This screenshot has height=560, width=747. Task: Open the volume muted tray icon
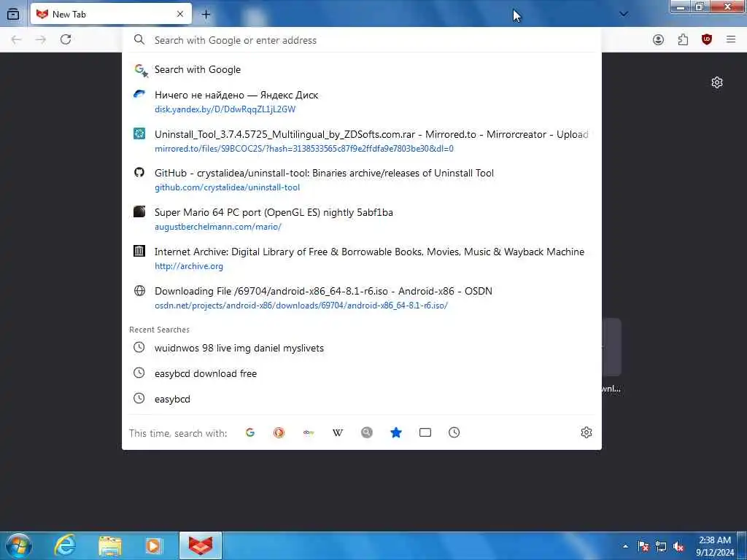click(x=678, y=546)
